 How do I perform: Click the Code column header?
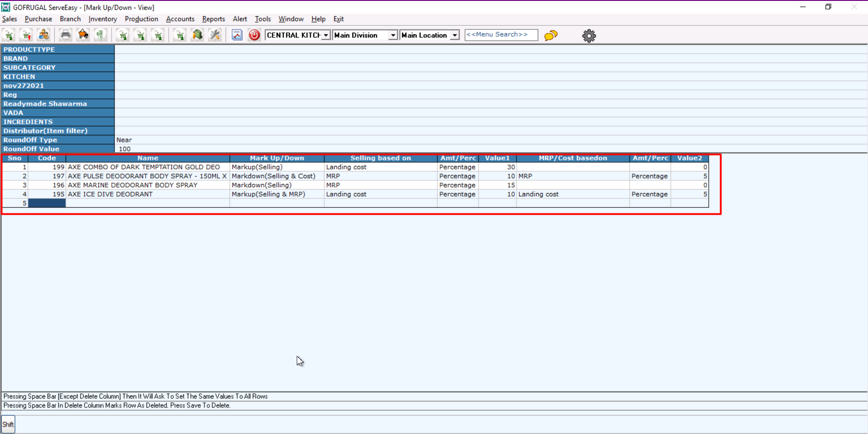pyautogui.click(x=47, y=158)
